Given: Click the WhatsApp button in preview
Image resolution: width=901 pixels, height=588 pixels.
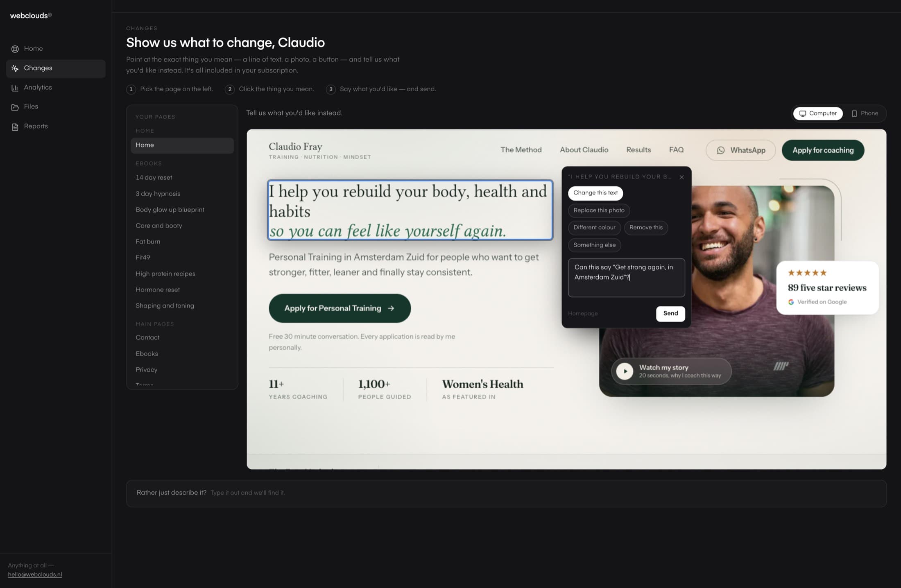Looking at the screenshot, I should click(740, 150).
